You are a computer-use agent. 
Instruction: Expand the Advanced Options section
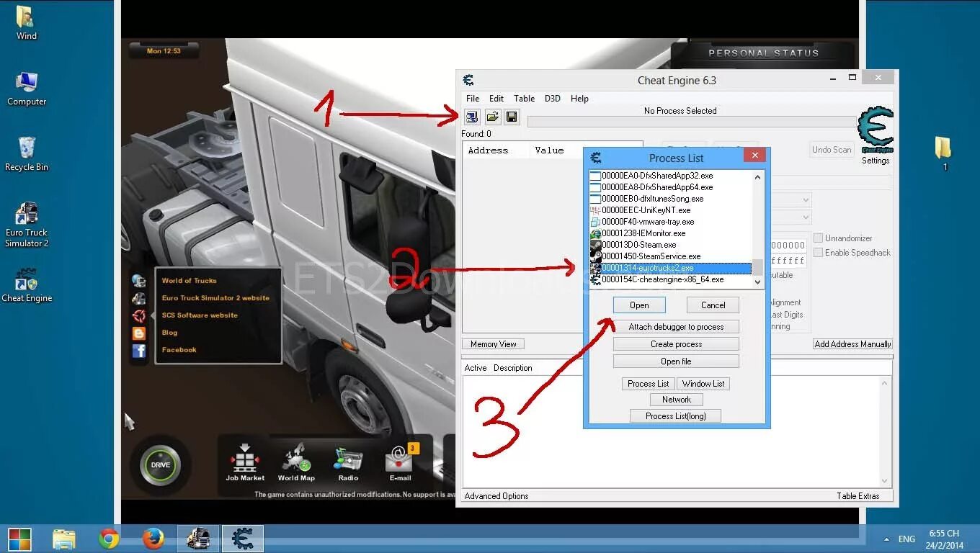tap(496, 495)
